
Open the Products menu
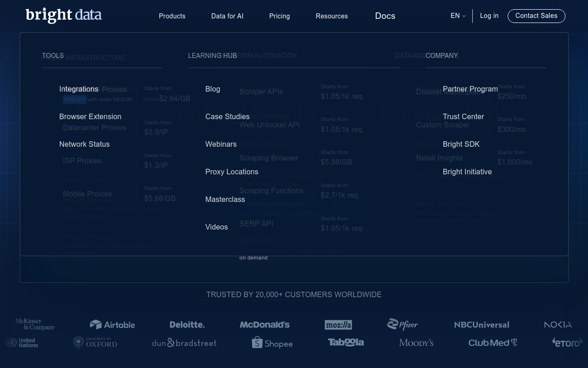pyautogui.click(x=172, y=16)
